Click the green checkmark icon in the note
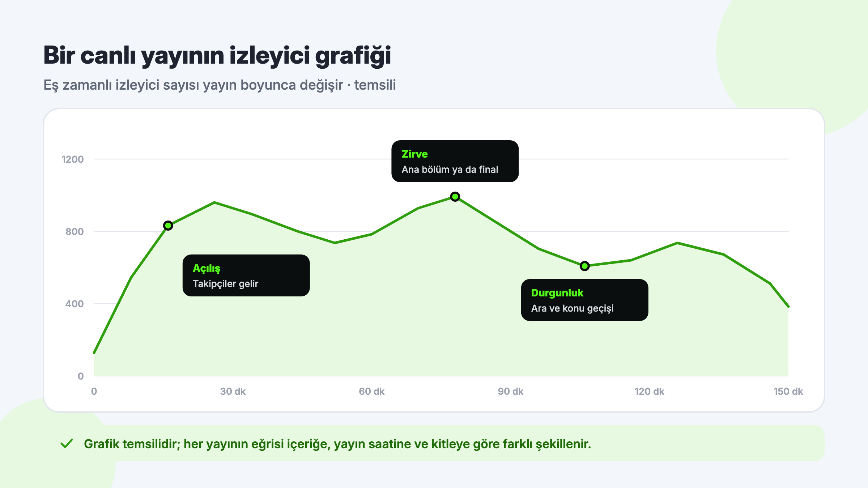This screenshot has width=868, height=488. point(67,444)
